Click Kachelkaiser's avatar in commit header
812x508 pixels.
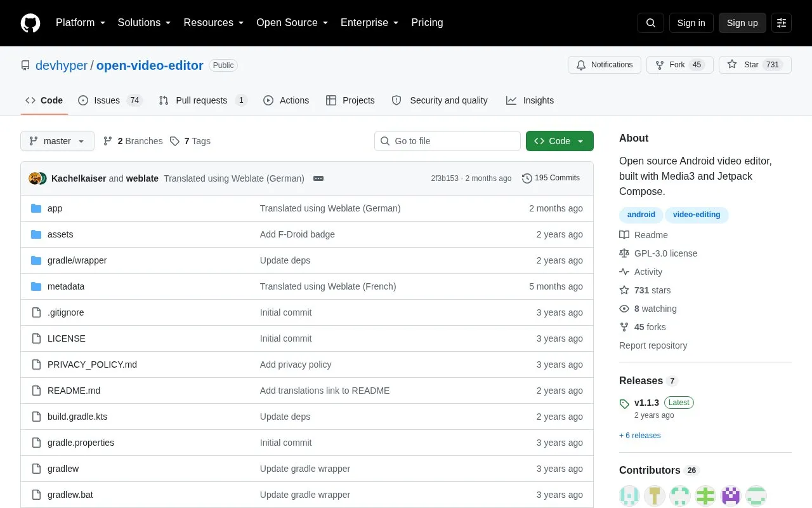[34, 178]
